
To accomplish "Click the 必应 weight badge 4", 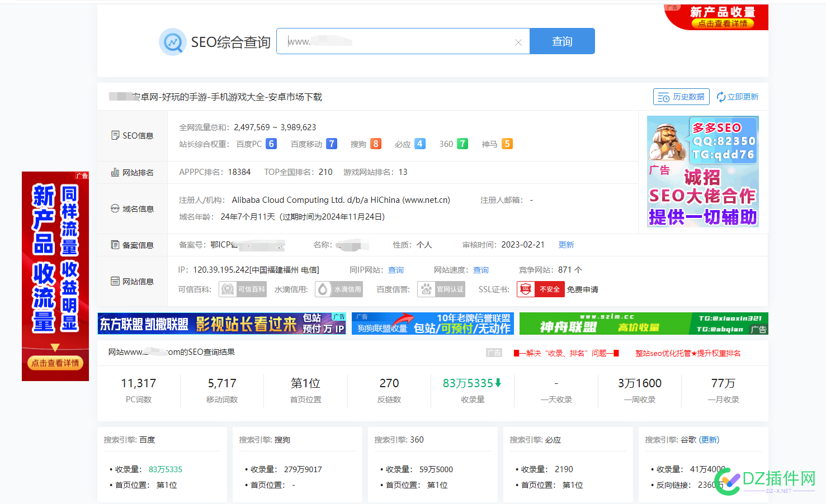I will [x=420, y=144].
